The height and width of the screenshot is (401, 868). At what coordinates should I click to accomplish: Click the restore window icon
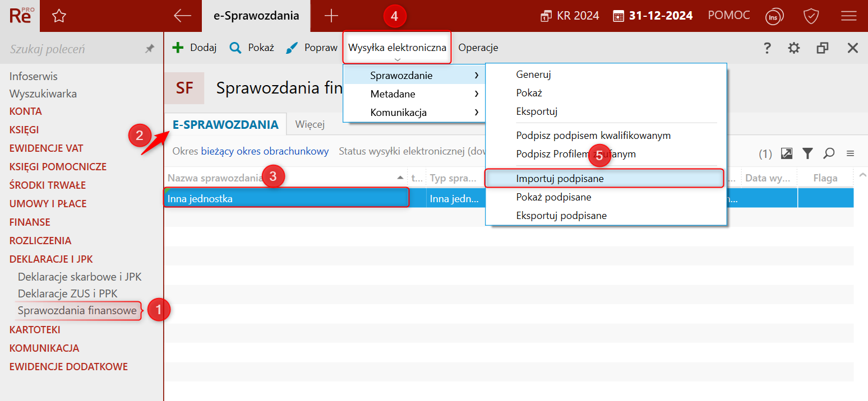(x=823, y=48)
